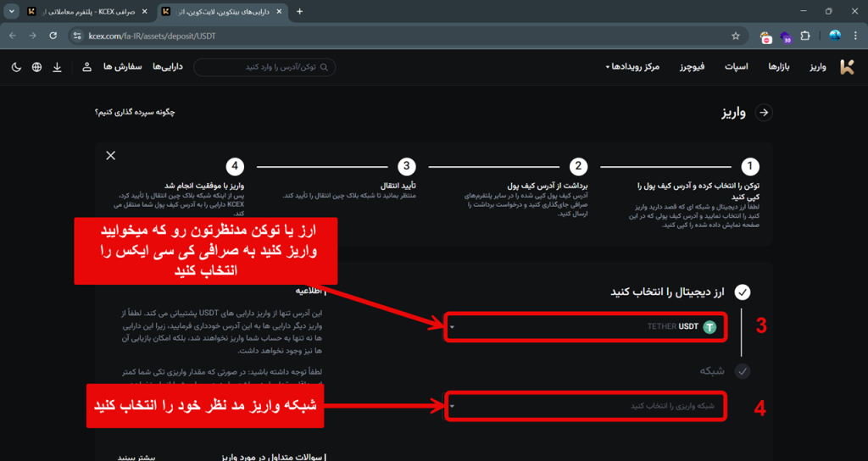Image resolution: width=868 pixels, height=461 pixels.
Task: Select the active دارایی‌های بیتکوین tab
Action: [221, 12]
